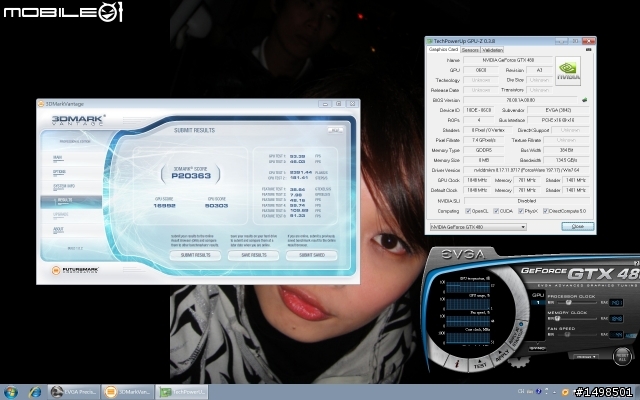Click the Processor Clock value field
The image size is (640, 400).
click(616, 302)
